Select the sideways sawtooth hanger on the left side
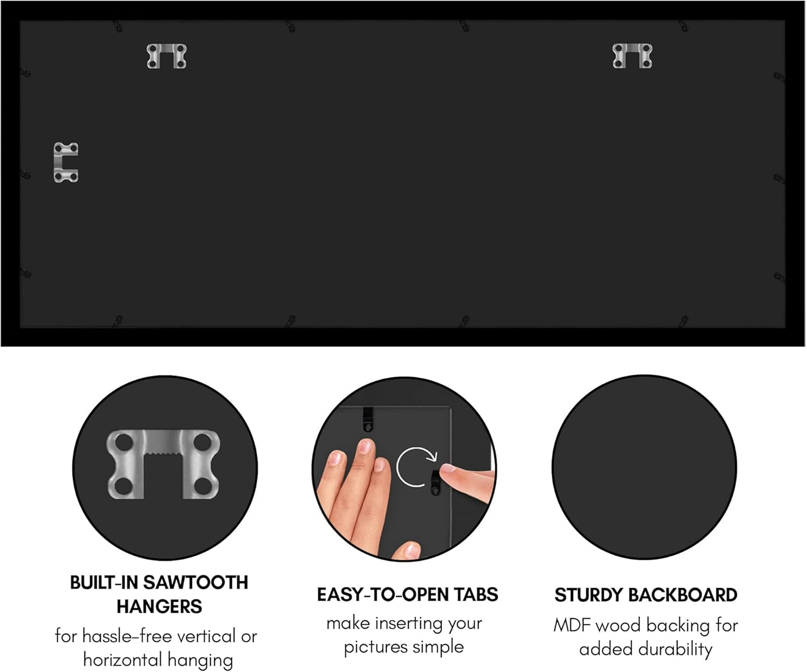 click(x=66, y=163)
